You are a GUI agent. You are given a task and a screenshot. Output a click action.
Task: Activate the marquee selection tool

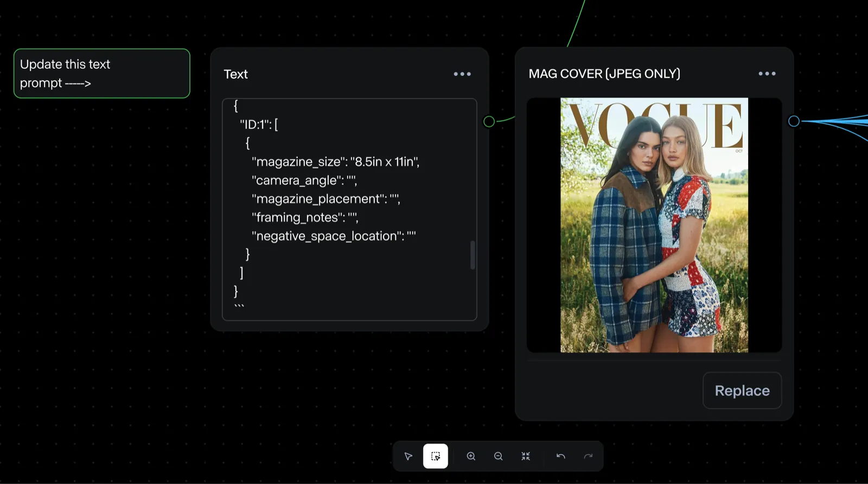click(x=436, y=456)
